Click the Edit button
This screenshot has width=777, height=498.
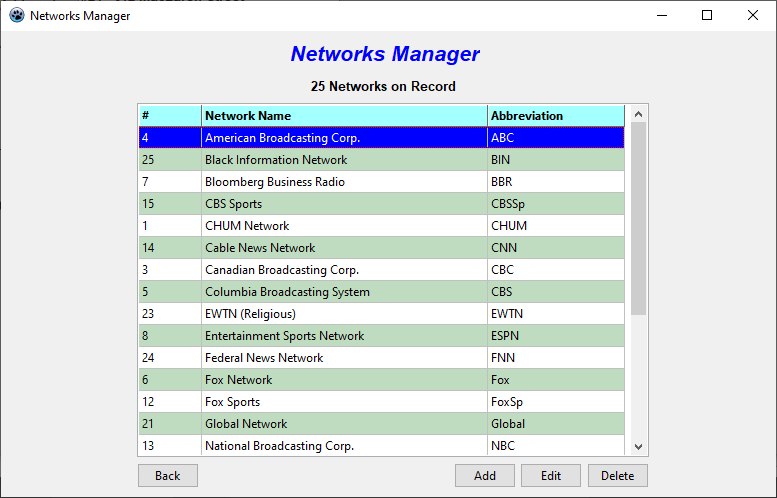click(x=551, y=476)
